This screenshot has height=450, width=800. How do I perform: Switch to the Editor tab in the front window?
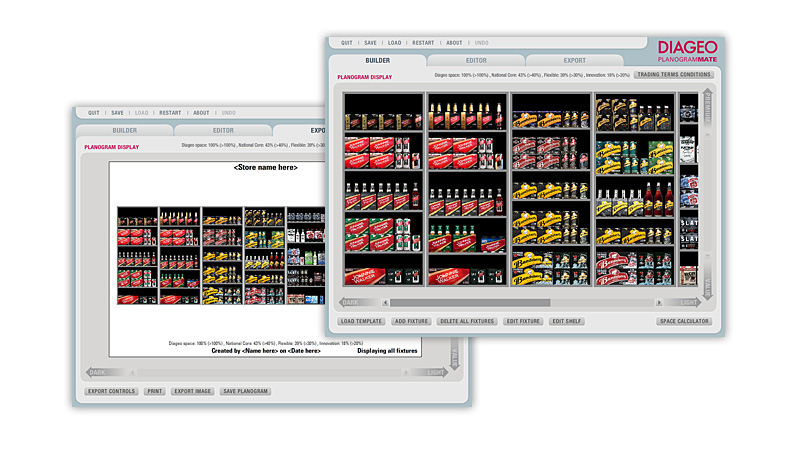476,61
